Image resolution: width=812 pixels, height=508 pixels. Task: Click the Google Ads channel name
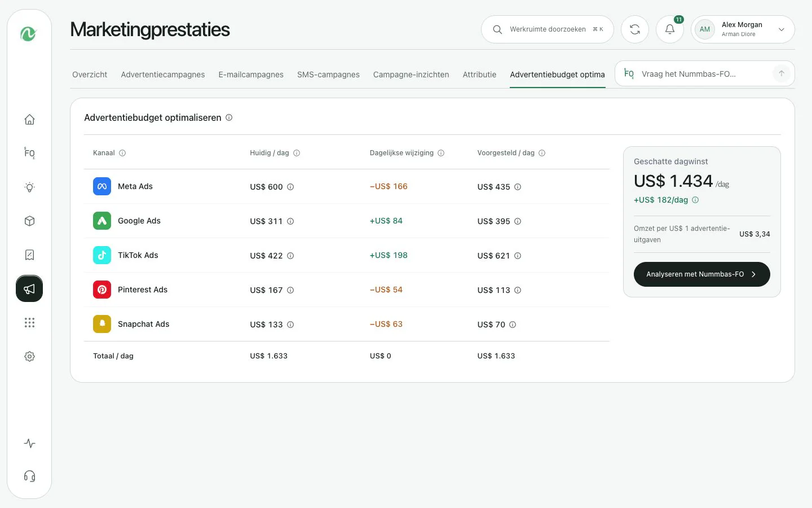139,221
